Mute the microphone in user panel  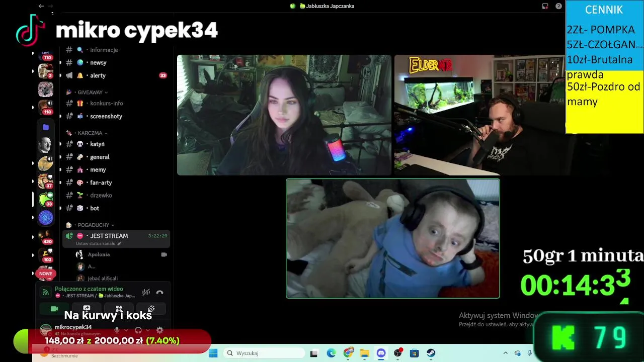point(117,330)
